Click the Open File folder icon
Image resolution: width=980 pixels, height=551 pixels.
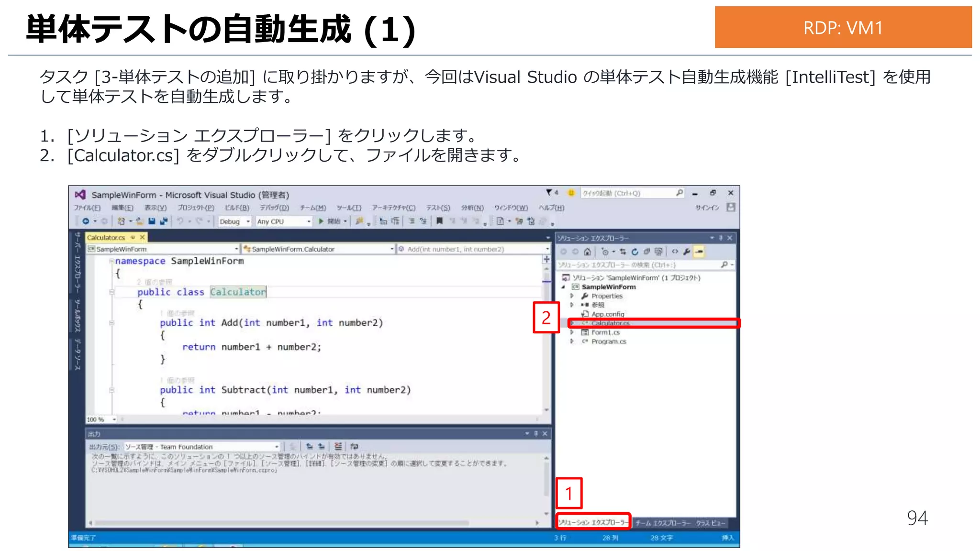(x=140, y=221)
